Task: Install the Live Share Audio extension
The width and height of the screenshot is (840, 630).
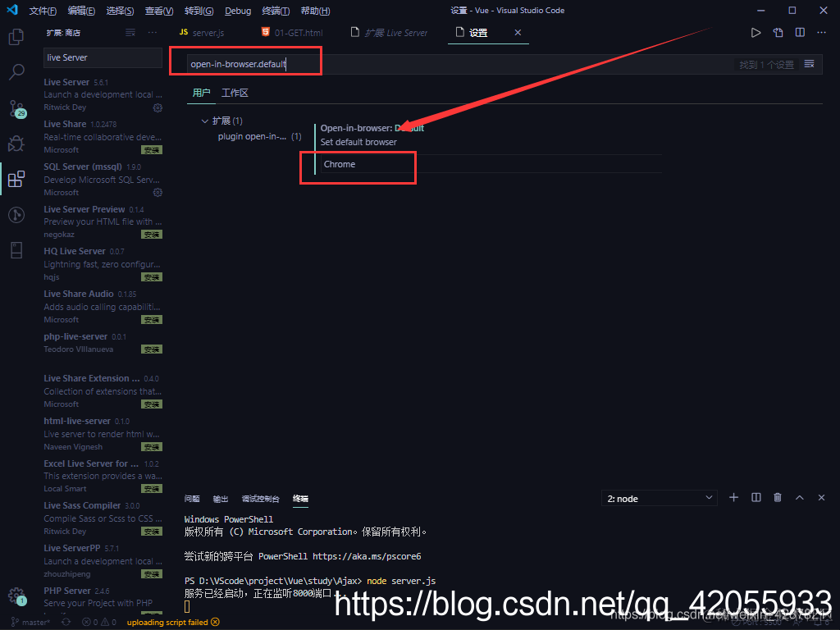Action: 152,320
